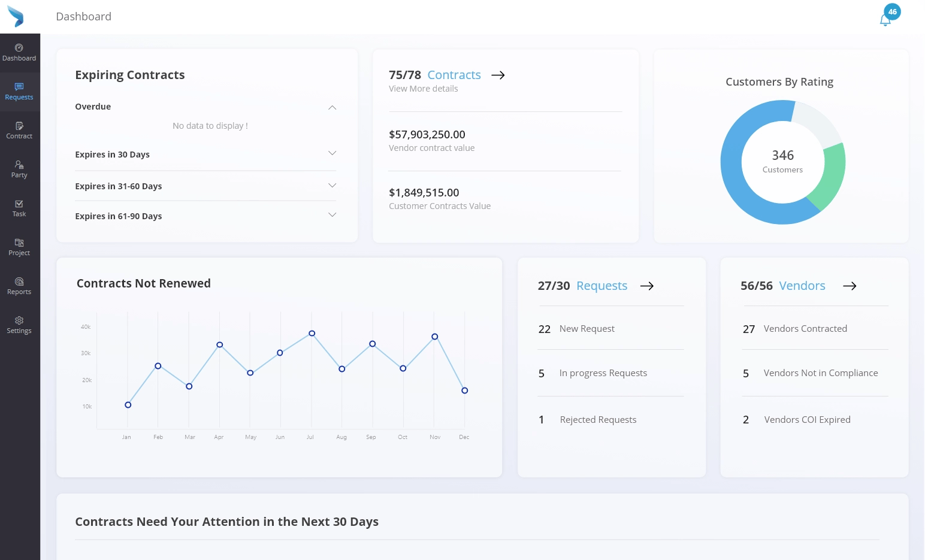Open the Requests link
Viewport: 925px width, 560px height.
[601, 286]
